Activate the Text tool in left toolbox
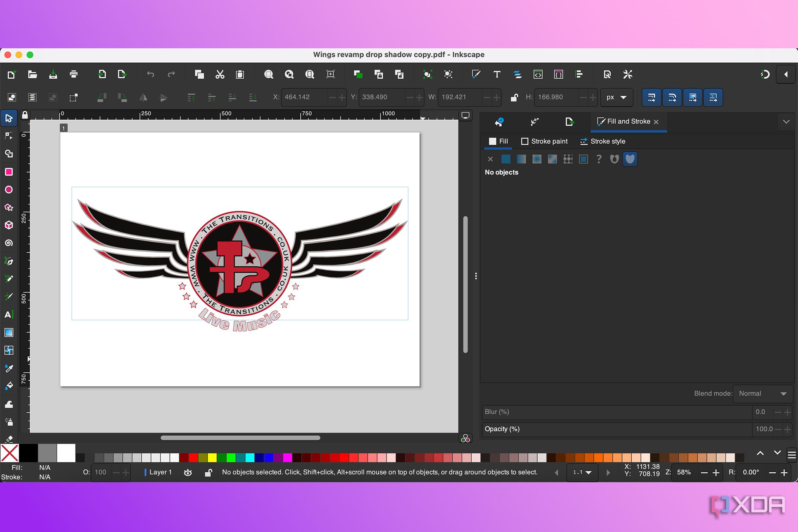 point(9,315)
